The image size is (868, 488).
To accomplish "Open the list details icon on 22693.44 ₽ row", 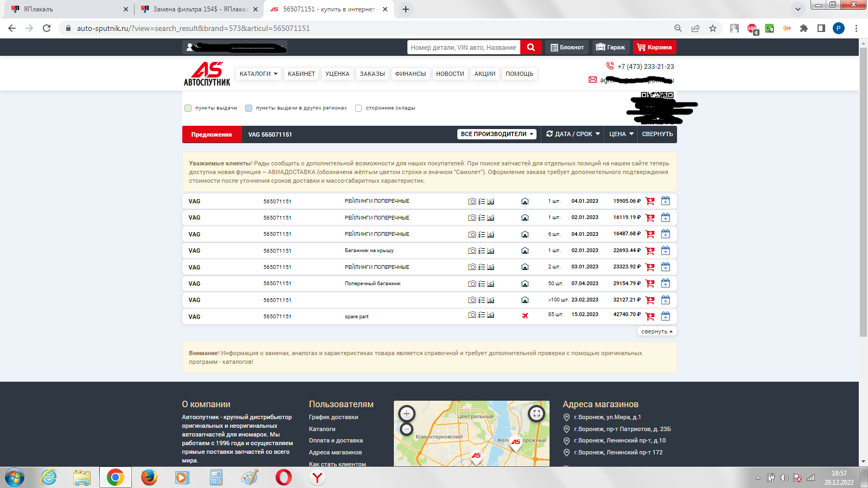I will [482, 251].
